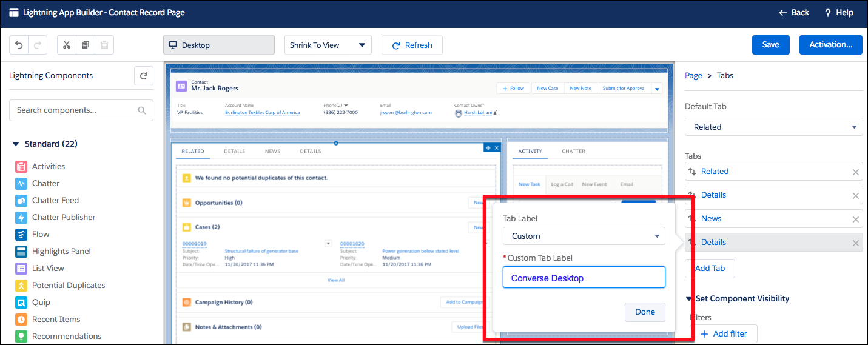The image size is (868, 345).
Task: Select the Highlights Panel component icon
Action: tap(21, 251)
